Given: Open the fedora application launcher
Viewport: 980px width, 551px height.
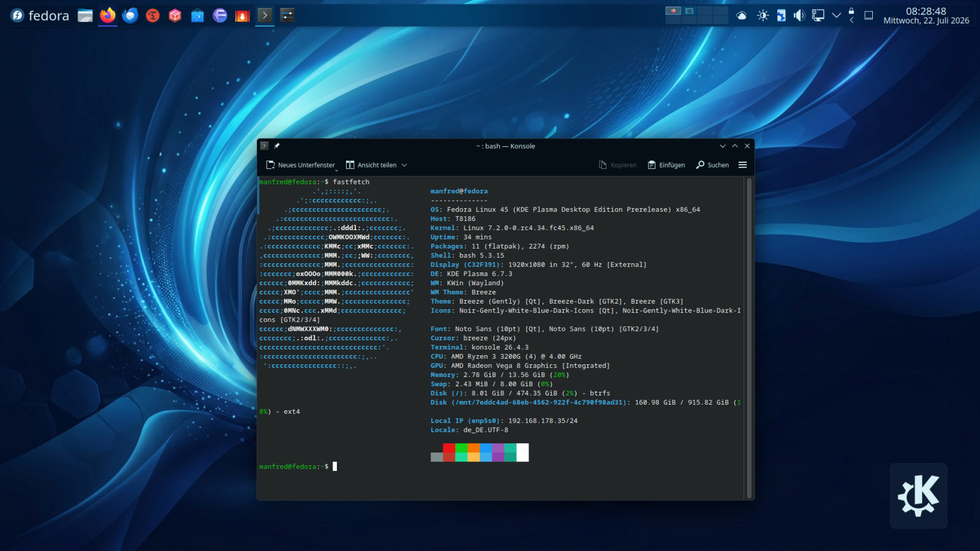Looking at the screenshot, I should pos(40,15).
